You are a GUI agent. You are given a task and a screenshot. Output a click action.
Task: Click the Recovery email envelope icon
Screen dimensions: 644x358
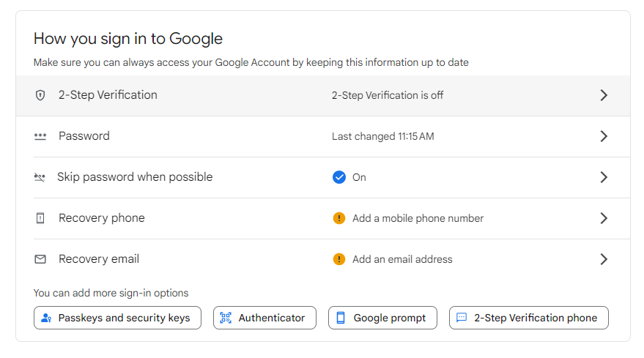(x=40, y=259)
